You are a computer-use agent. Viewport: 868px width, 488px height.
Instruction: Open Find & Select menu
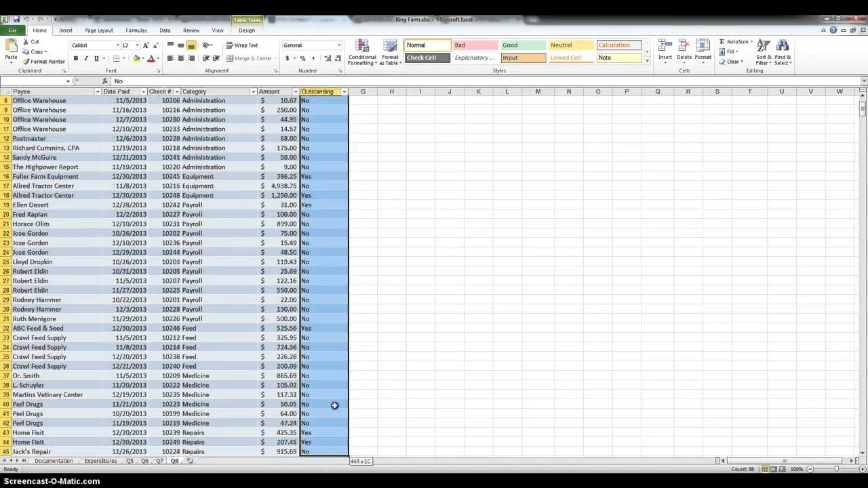click(783, 52)
